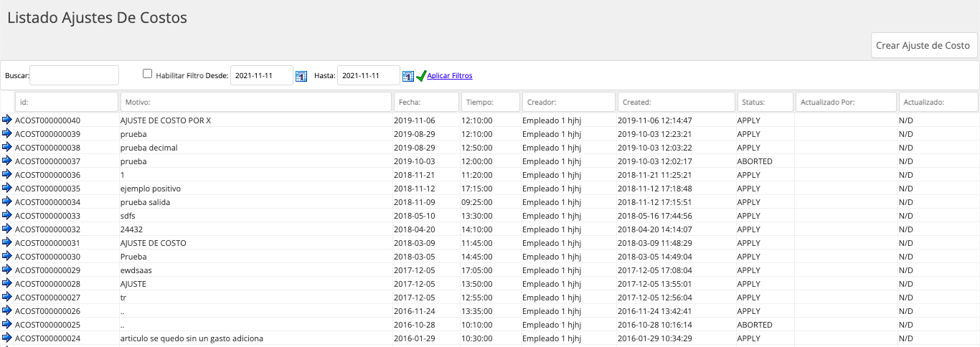Click the Motivo column filter box
Screen dimensions: 980x347
pos(256,102)
